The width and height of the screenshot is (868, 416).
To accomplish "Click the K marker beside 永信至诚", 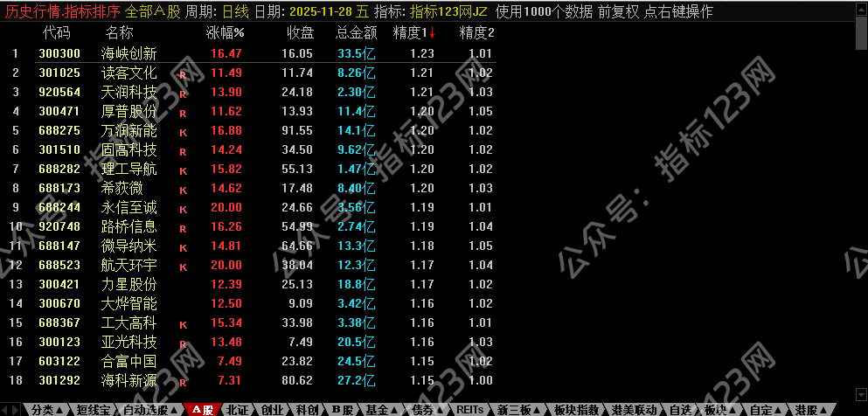I will tap(184, 209).
